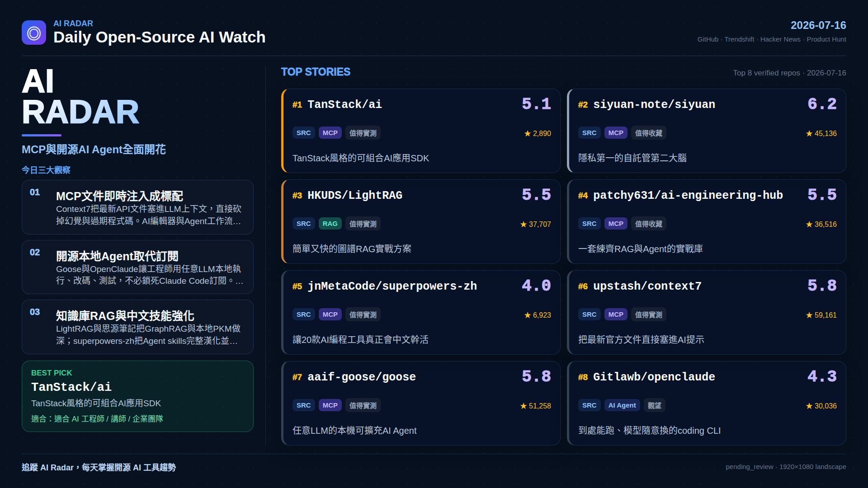The width and height of the screenshot is (868, 488).
Task: Click description 任意LLM的本機可擴充AI Agent
Action: point(354,431)
